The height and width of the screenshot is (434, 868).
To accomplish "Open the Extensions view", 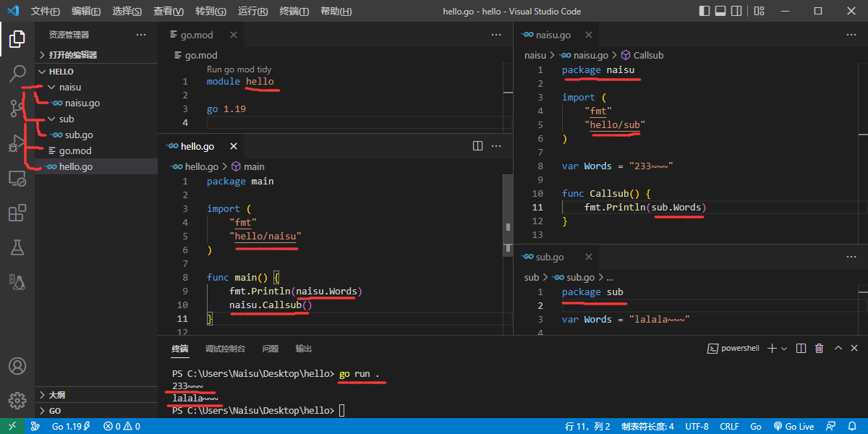I will (17, 213).
